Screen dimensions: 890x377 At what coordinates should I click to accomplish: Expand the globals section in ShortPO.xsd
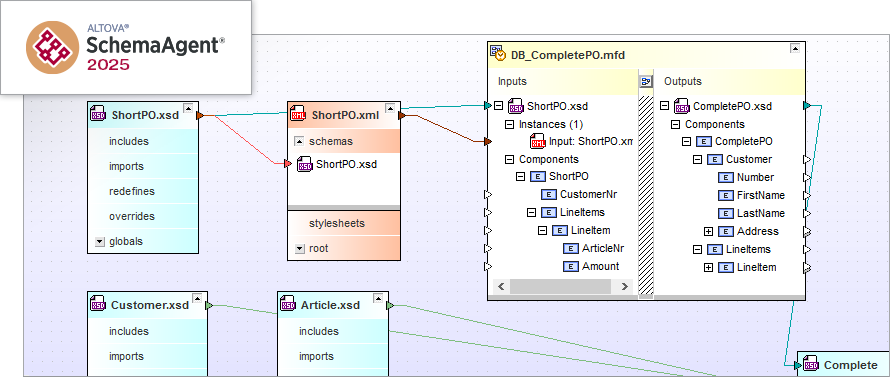100,242
